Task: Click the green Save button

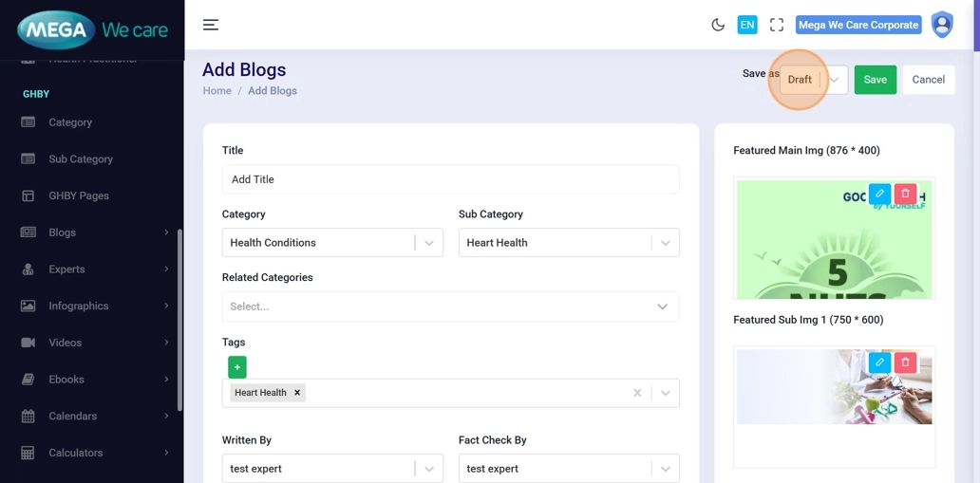Action: click(x=875, y=80)
